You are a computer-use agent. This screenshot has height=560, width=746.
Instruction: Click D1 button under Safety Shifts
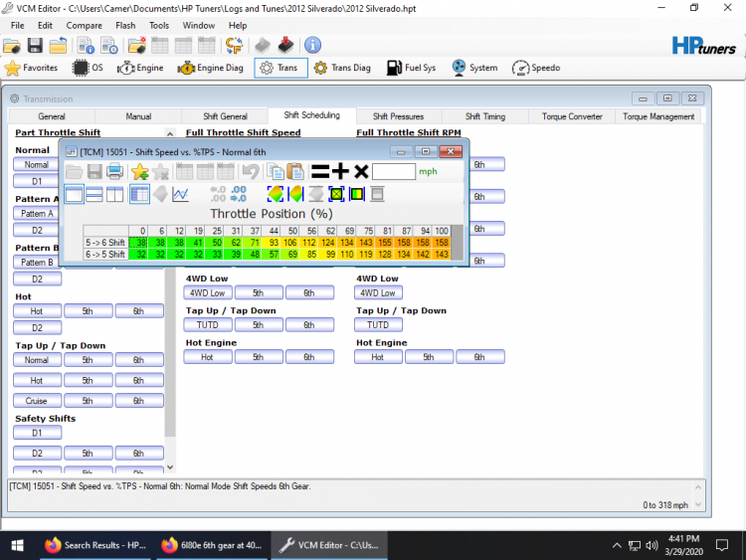point(37,433)
